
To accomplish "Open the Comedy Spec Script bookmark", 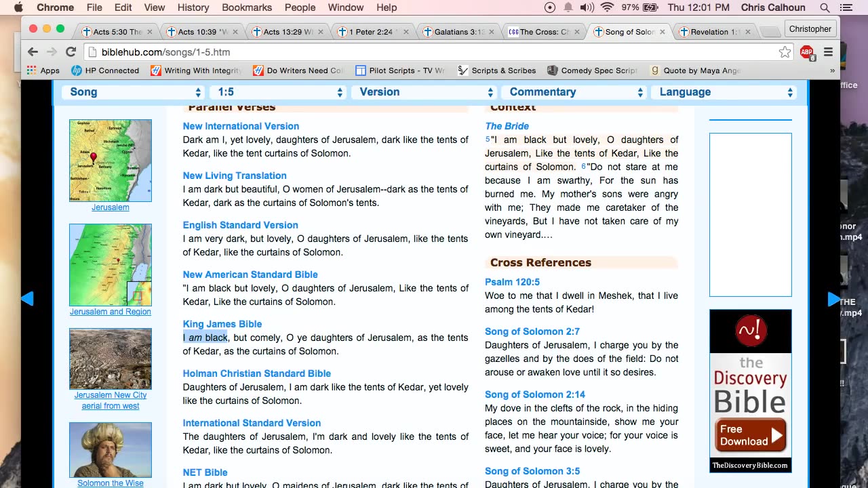I will [x=593, y=70].
